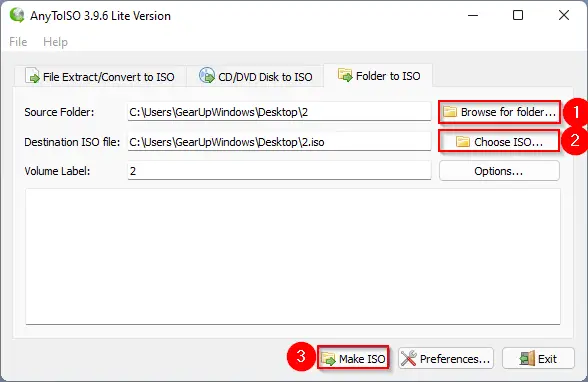Open the File menu
Screen dimensions: 588x382
pos(18,42)
